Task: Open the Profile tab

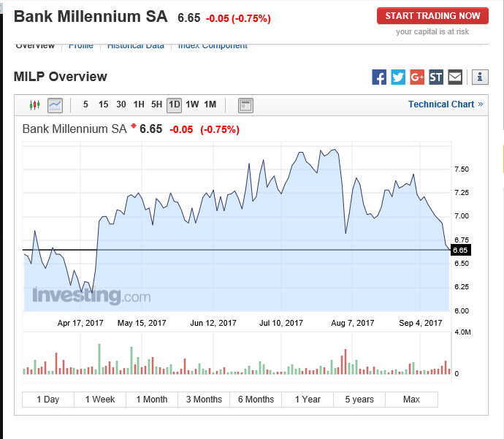Action: [81, 46]
